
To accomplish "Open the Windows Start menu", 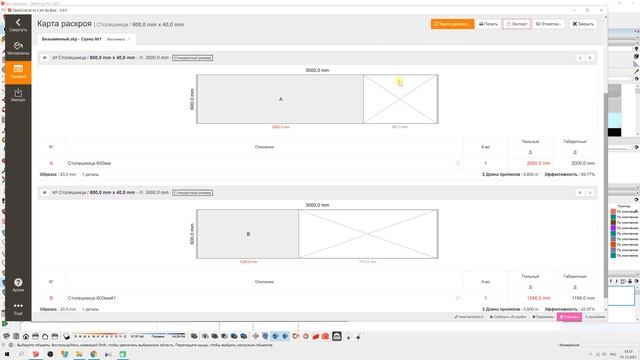I will (x=7, y=354).
